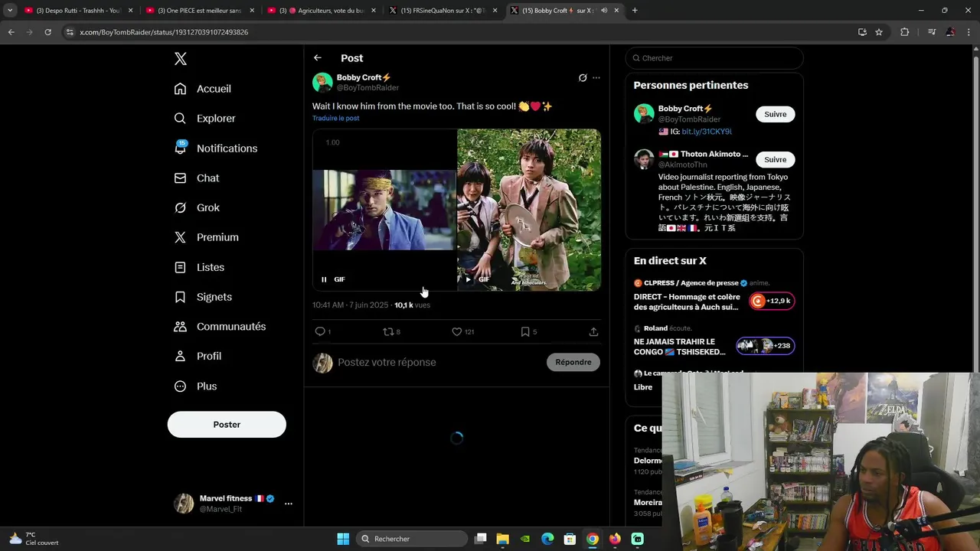Click the reply comment icon
This screenshot has height=551, width=980.
[320, 331]
